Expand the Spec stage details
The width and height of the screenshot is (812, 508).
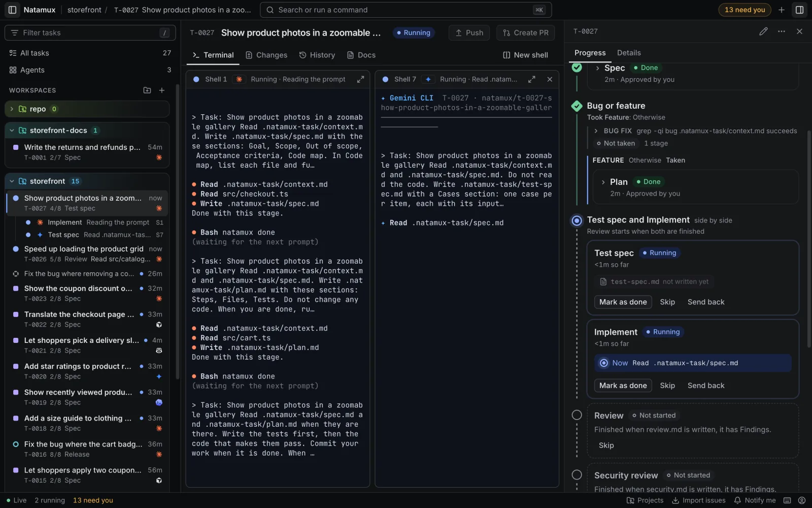click(x=598, y=68)
